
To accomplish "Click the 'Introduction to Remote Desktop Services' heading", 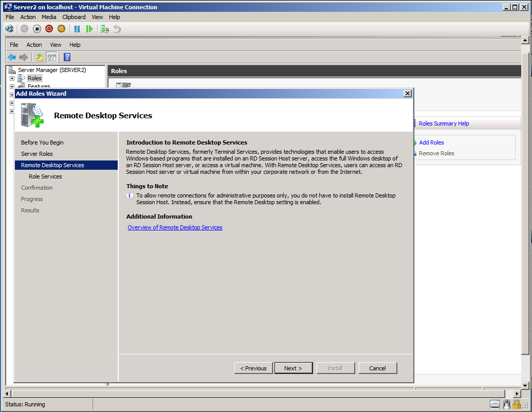I will (187, 142).
